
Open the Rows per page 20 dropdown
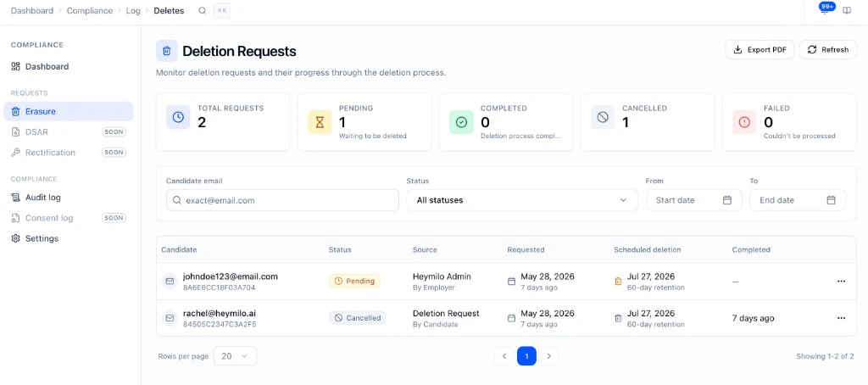[x=236, y=356]
